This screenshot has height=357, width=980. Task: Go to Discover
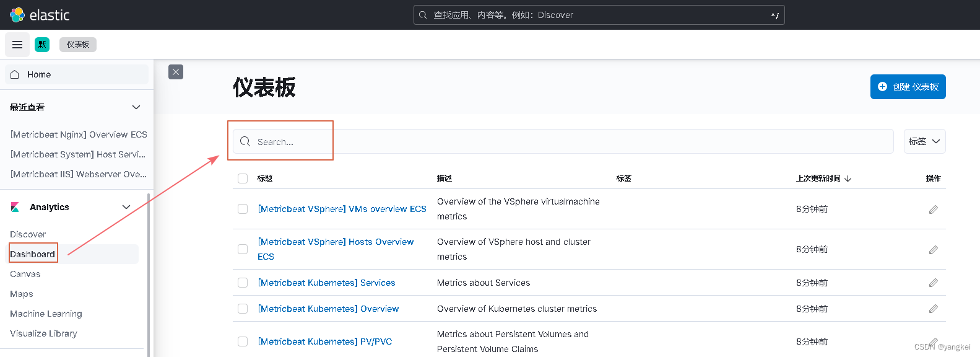[28, 234]
